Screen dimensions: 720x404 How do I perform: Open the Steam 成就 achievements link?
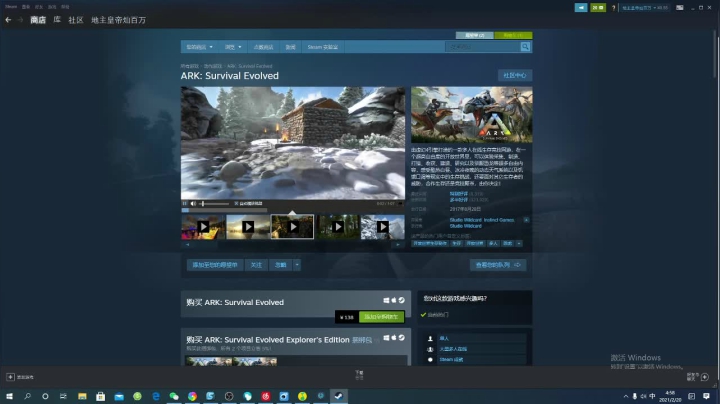click(x=451, y=359)
